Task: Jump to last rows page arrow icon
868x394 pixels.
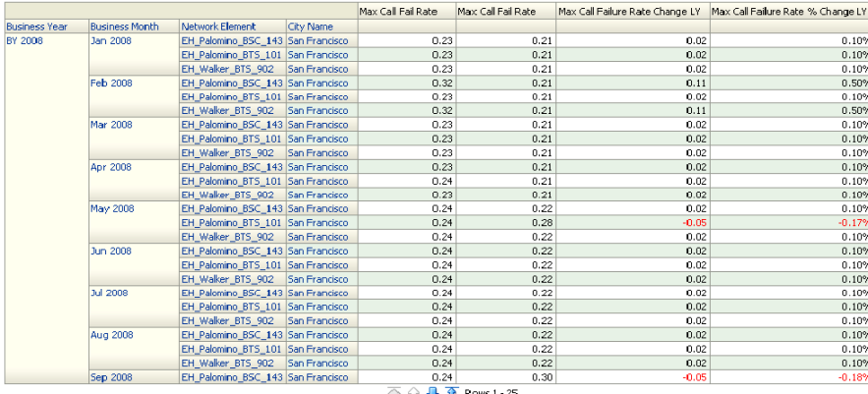Action: pos(452,391)
